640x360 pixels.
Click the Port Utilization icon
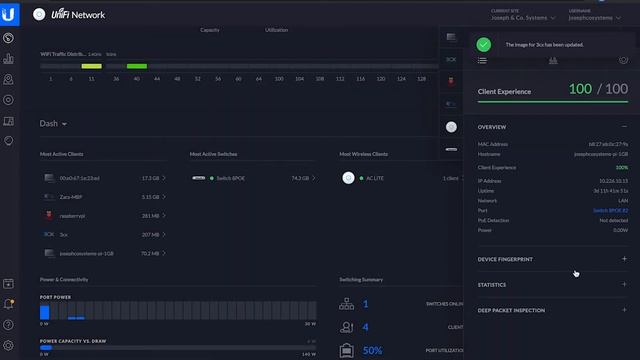click(x=347, y=350)
